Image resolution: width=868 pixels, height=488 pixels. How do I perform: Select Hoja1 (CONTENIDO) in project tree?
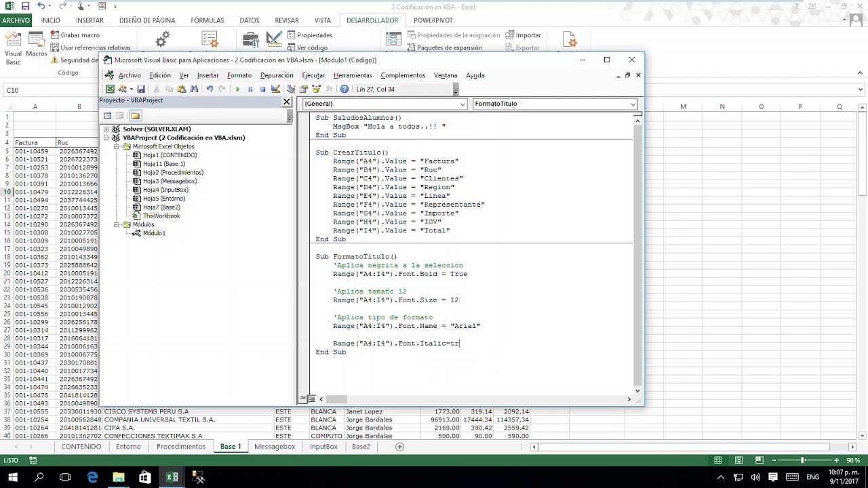click(170, 155)
